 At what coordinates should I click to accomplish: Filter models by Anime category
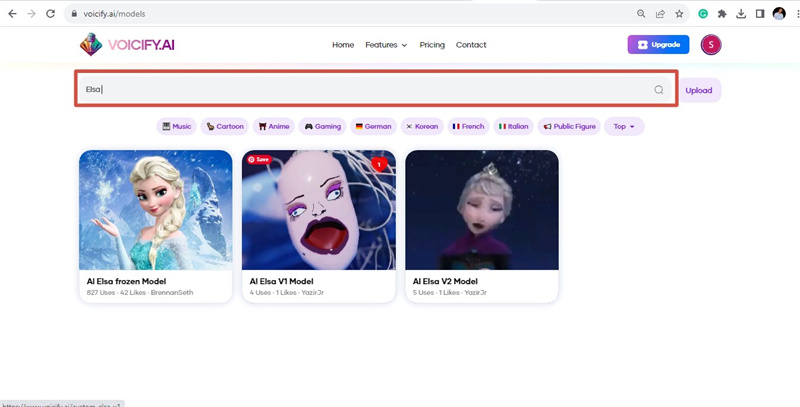pos(274,126)
